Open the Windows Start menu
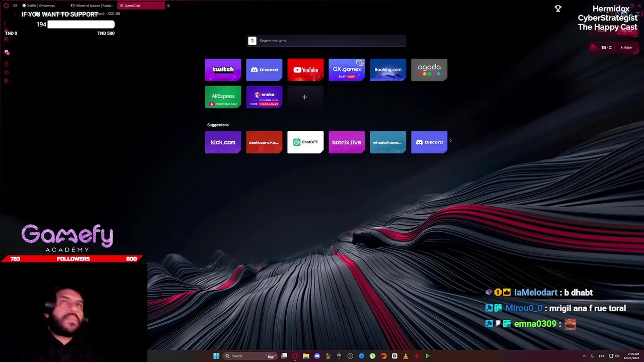The image size is (644, 362). click(x=216, y=356)
